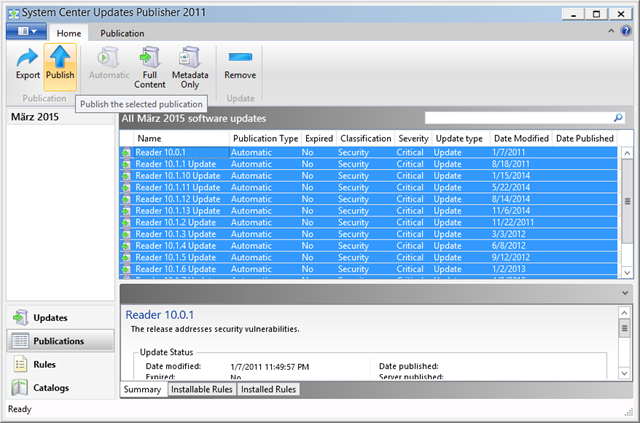The width and height of the screenshot is (640, 423).
Task: Open the application menu button
Action: pyautogui.click(x=27, y=31)
